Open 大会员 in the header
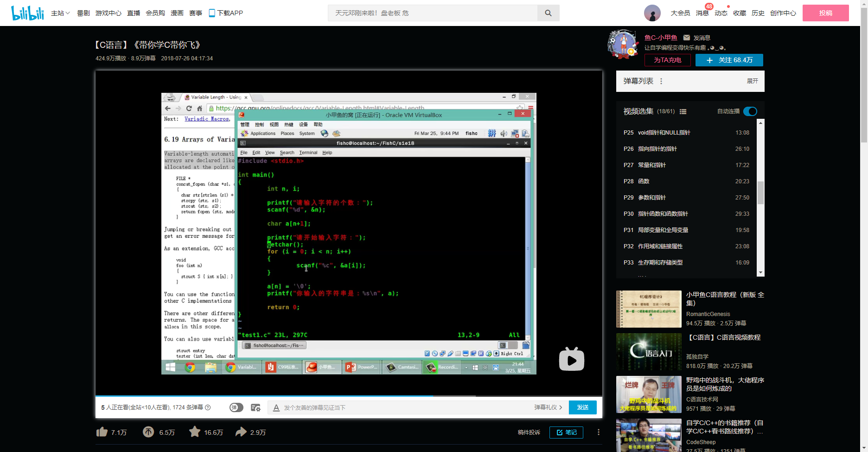Viewport: 868px width, 452px height. point(680,13)
